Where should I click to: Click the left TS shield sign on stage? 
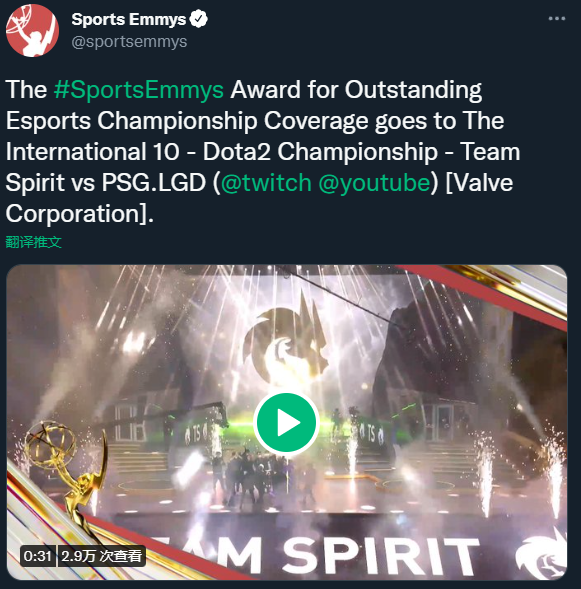point(195,435)
